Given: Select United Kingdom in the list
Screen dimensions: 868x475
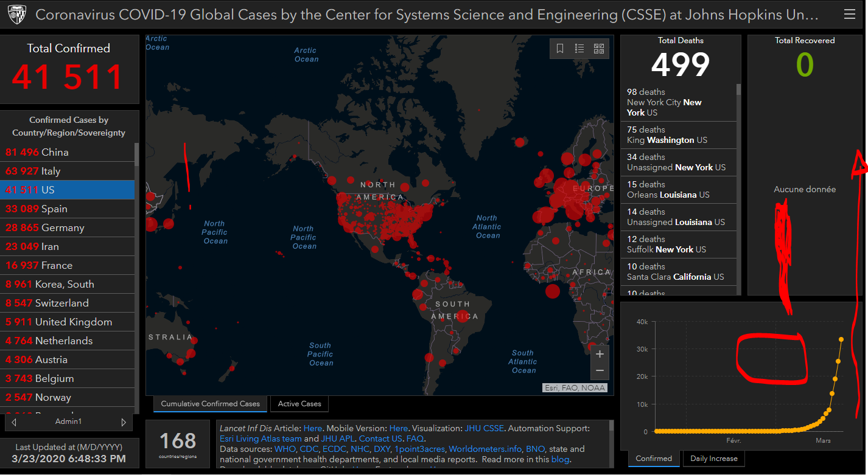Looking at the screenshot, I should tap(67, 322).
